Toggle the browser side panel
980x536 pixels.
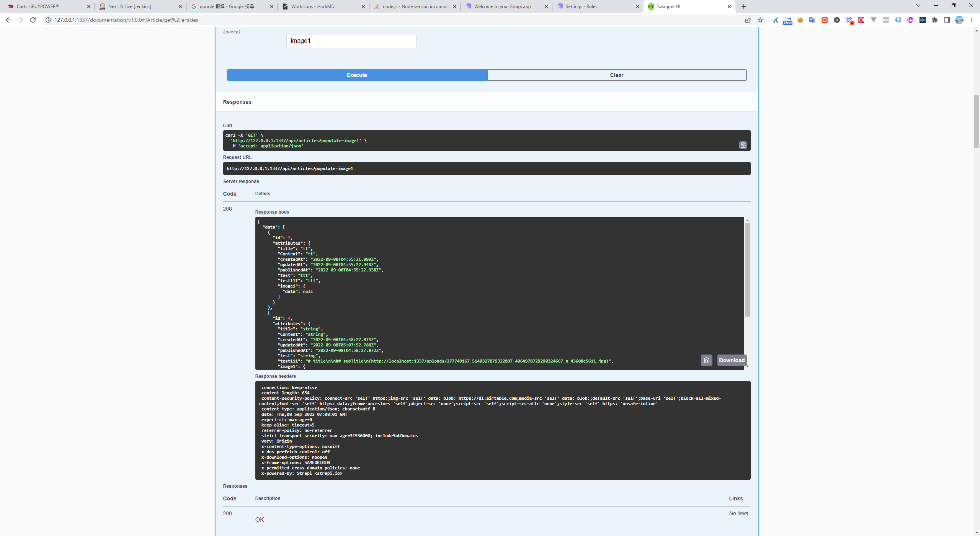(947, 20)
